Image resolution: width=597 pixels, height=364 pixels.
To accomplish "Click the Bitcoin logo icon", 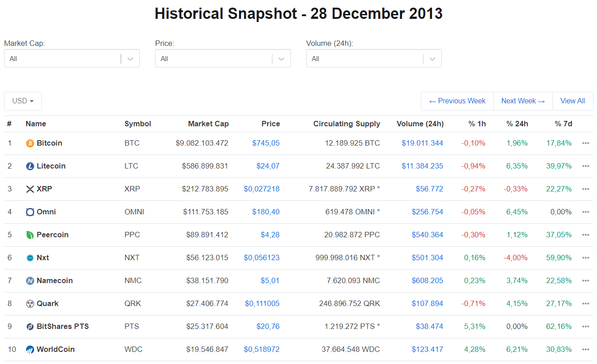I will point(30,143).
